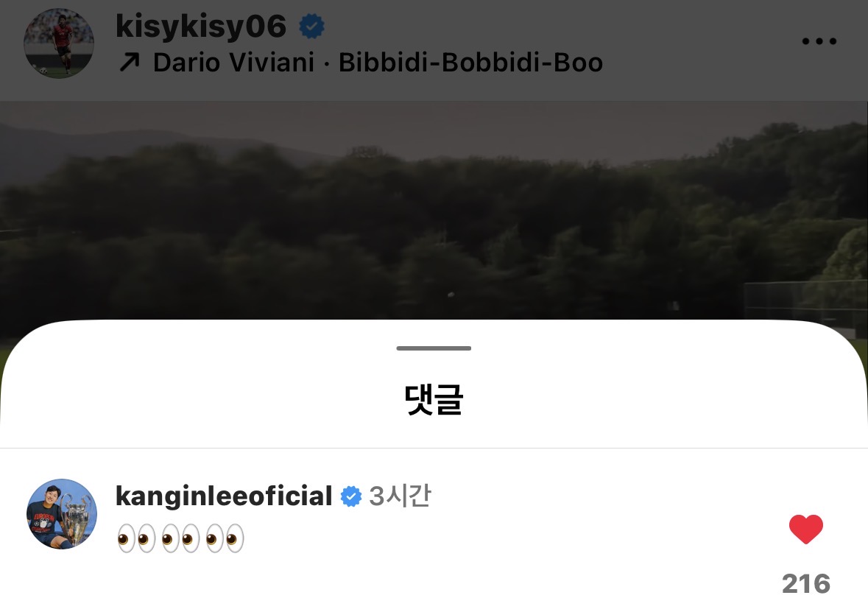
Task: Open kisykisy06 profile picture
Action: pos(59,43)
